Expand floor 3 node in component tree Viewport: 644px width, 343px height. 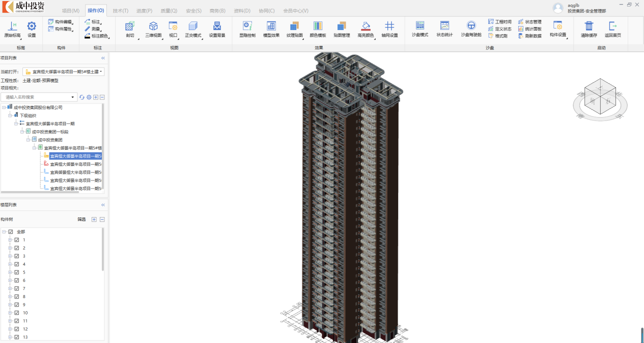pyautogui.click(x=10, y=256)
